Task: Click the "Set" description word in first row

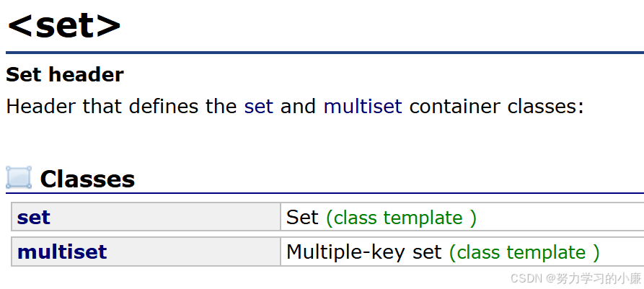Action: (x=302, y=217)
